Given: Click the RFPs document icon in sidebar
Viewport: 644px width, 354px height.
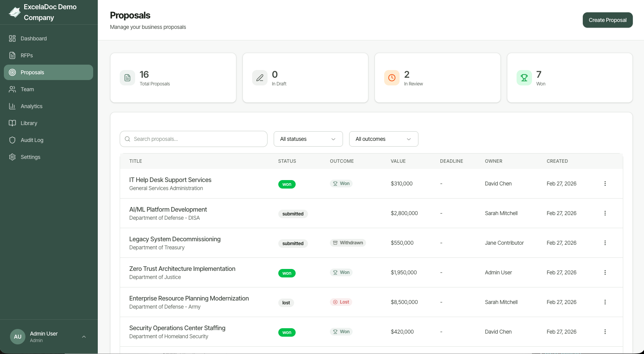Looking at the screenshot, I should click(12, 55).
